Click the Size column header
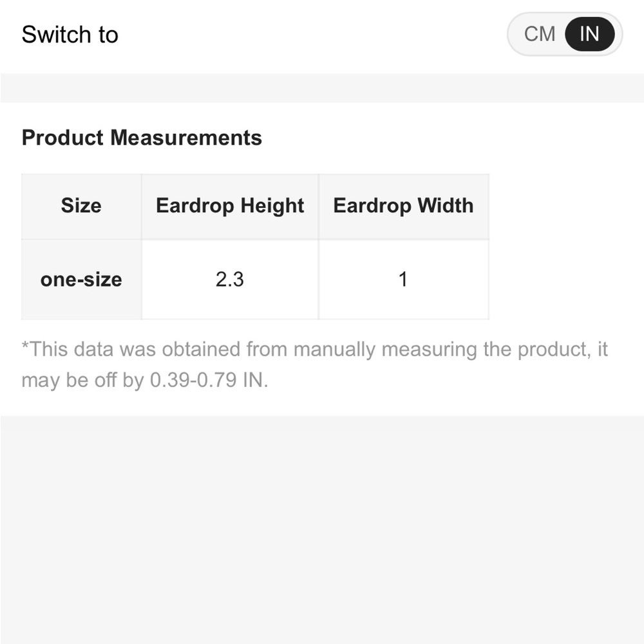 point(81,206)
